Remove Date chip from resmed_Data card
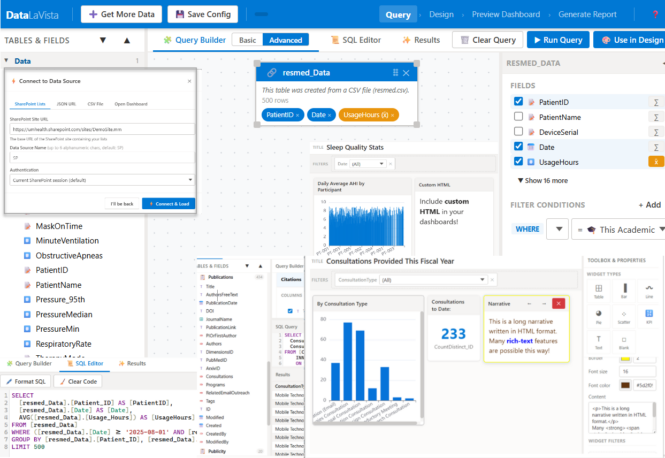 [x=329, y=115]
